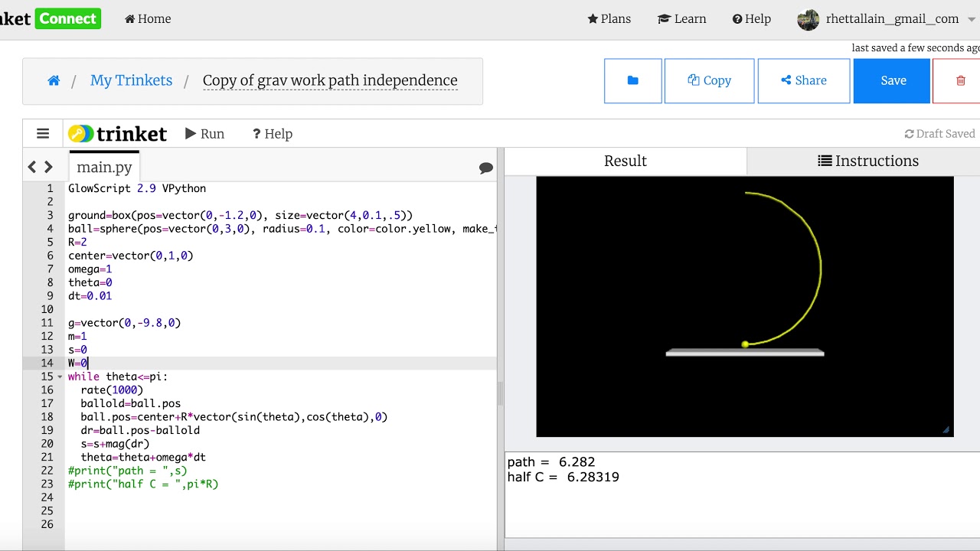This screenshot has width=980, height=551.
Task: Open the hamburger menu in editor
Action: tap(43, 134)
